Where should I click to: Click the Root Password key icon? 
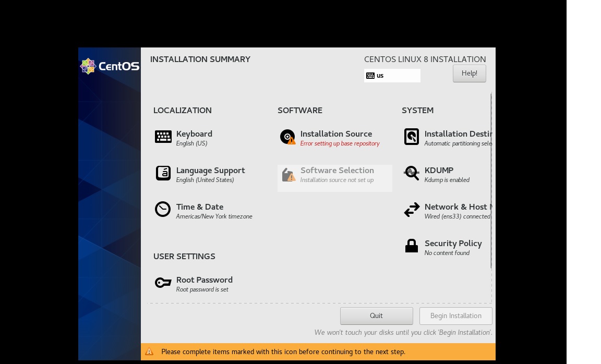coord(163,283)
